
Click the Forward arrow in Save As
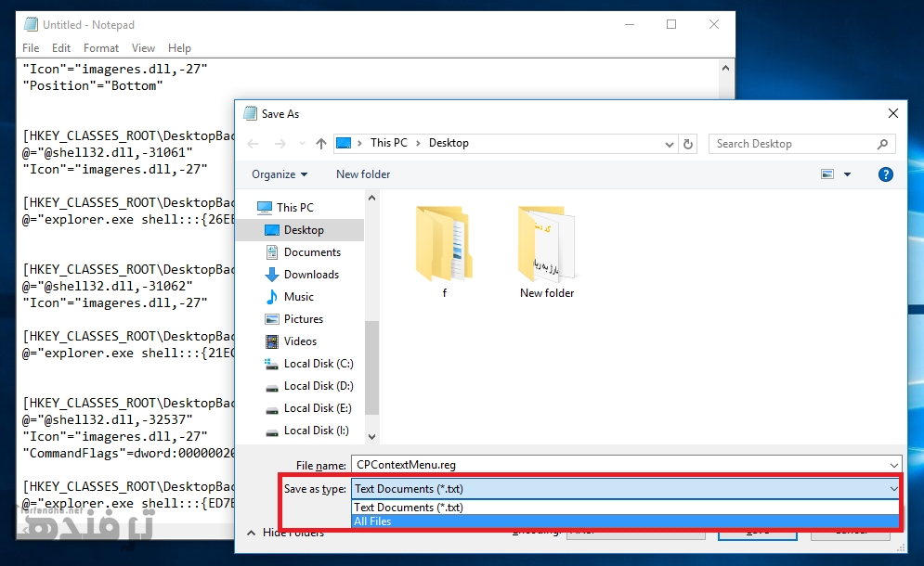280,144
